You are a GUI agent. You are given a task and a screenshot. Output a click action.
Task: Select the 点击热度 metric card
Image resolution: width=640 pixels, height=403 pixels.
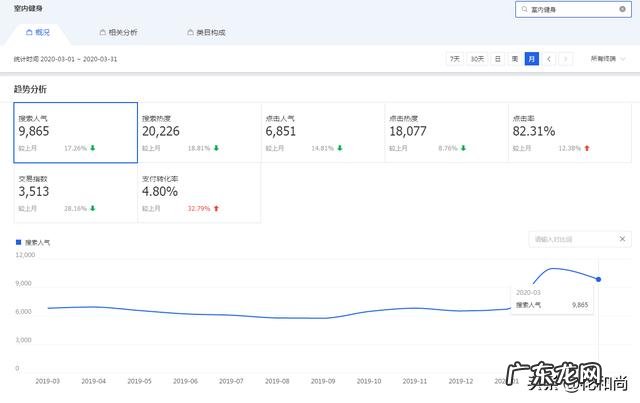tap(447, 133)
